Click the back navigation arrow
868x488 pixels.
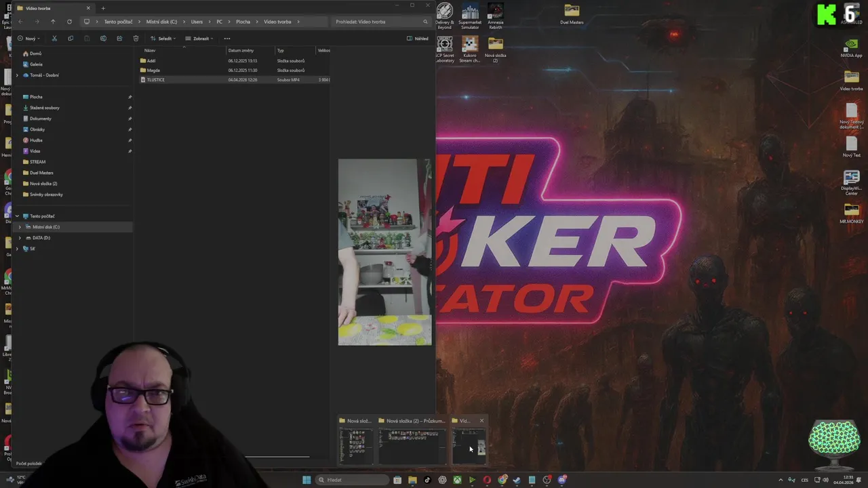20,22
